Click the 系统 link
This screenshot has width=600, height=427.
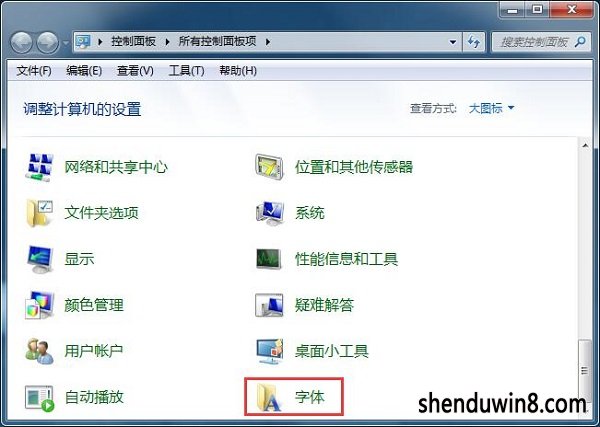pos(310,213)
